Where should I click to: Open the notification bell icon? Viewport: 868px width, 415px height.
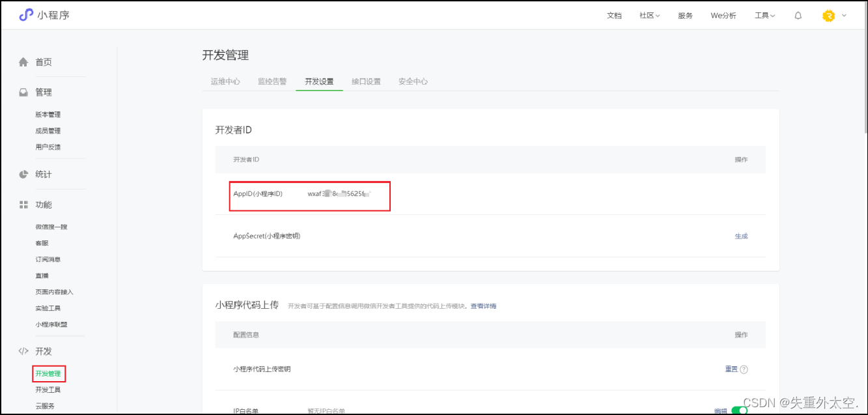tap(798, 15)
